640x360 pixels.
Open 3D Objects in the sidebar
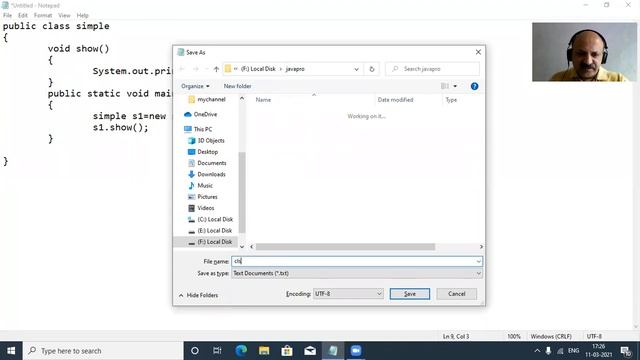[207, 140]
